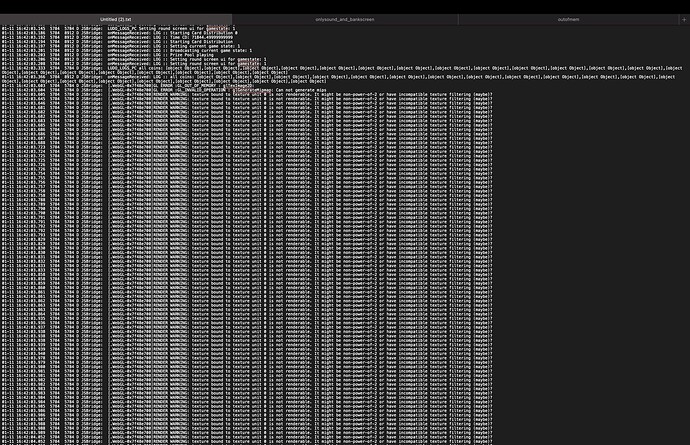Click the 'Setting current game state: 1' line

(121, 46)
